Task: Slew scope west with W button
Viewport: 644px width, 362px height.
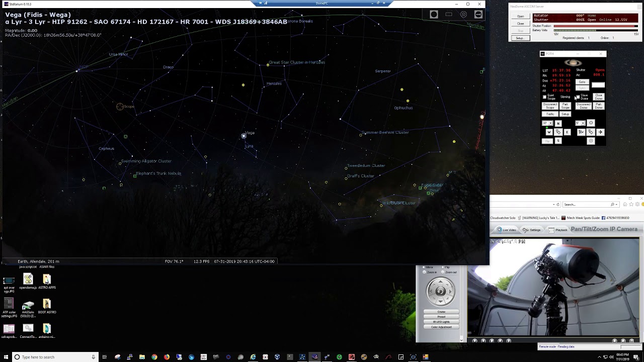Action: point(549,132)
